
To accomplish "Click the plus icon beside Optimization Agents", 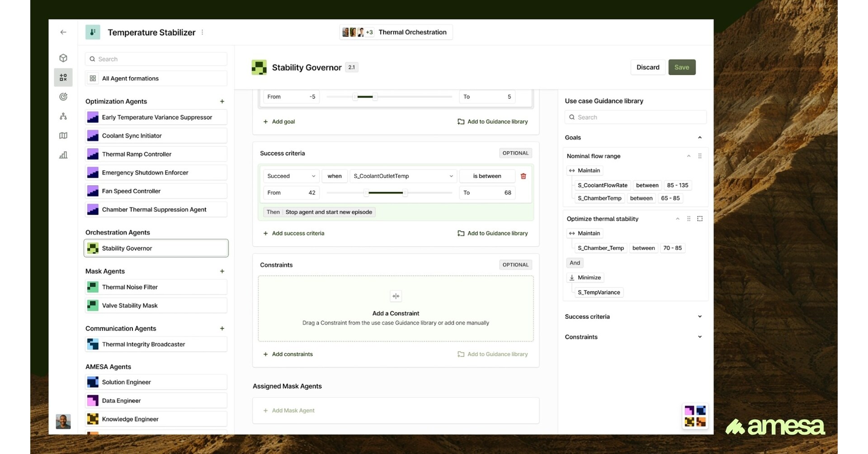I will [x=222, y=102].
